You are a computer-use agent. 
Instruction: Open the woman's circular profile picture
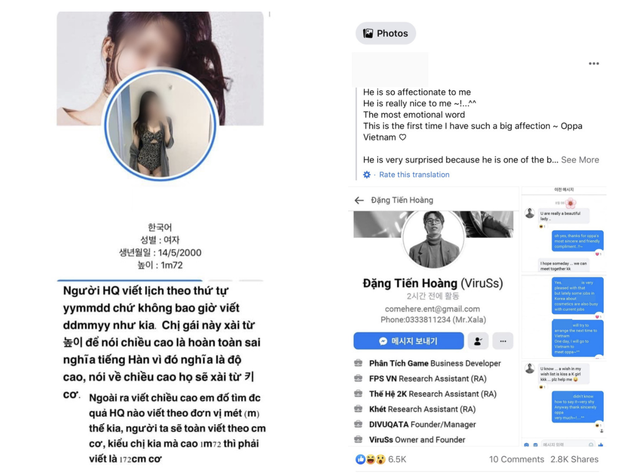[160, 126]
